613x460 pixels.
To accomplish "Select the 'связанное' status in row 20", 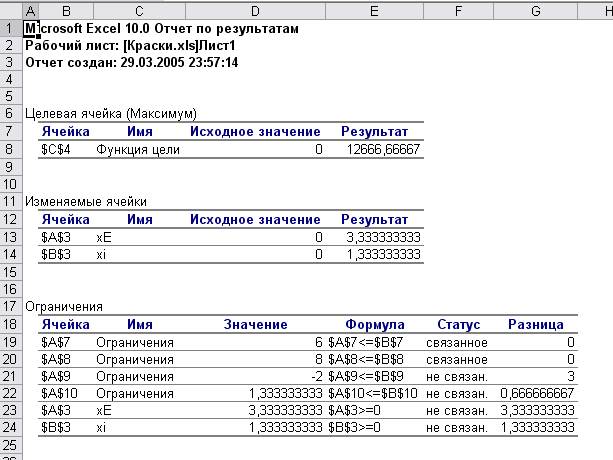I will (x=457, y=360).
